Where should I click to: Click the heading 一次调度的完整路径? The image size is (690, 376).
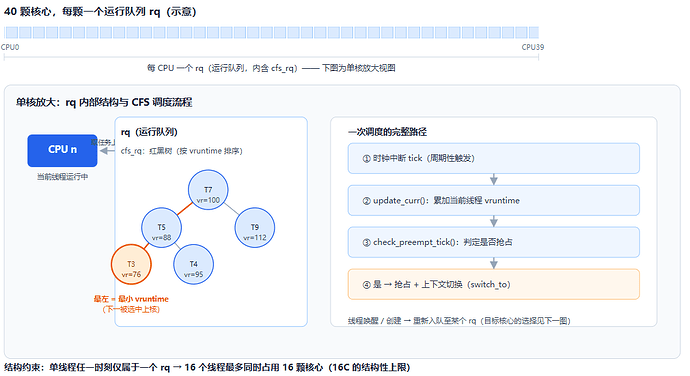point(387,132)
